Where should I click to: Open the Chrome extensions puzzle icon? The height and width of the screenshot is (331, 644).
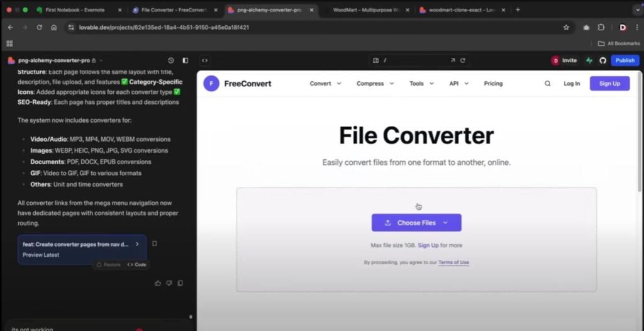pos(601,28)
